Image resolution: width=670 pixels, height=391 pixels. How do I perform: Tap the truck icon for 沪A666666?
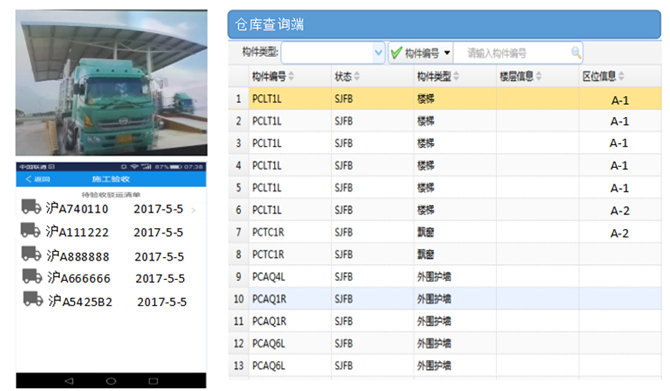click(32, 276)
